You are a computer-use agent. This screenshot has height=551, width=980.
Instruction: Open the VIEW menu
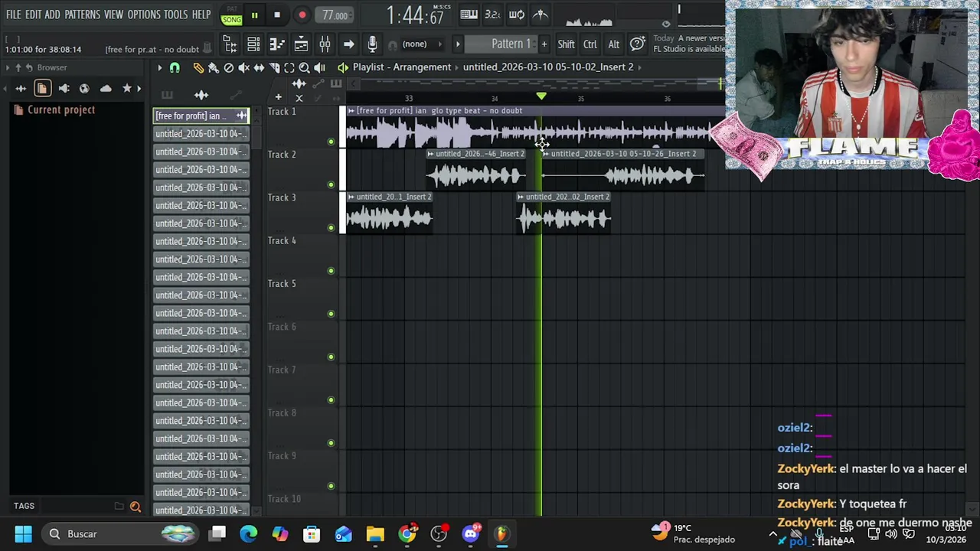(x=113, y=15)
